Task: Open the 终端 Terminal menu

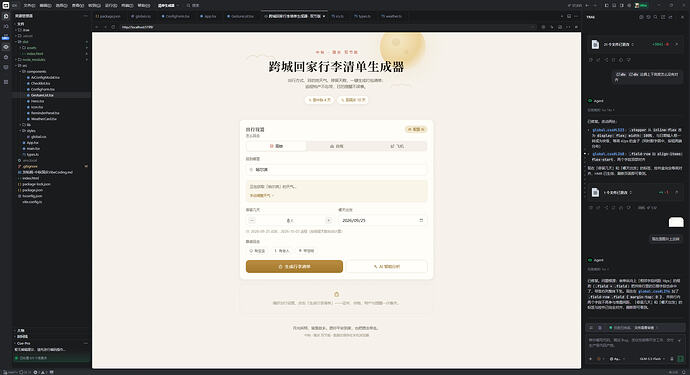Action: 127,5
